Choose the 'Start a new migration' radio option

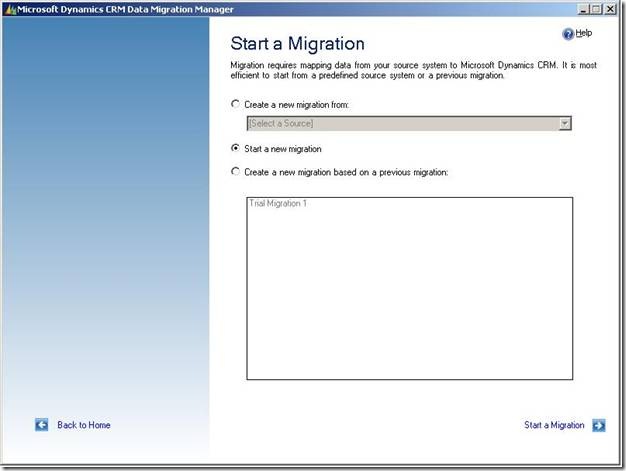point(236,148)
